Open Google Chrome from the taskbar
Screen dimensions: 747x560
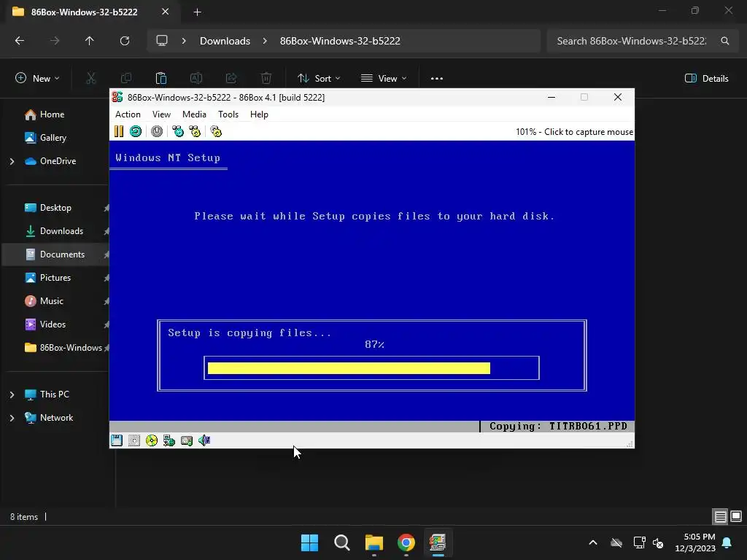tap(406, 542)
